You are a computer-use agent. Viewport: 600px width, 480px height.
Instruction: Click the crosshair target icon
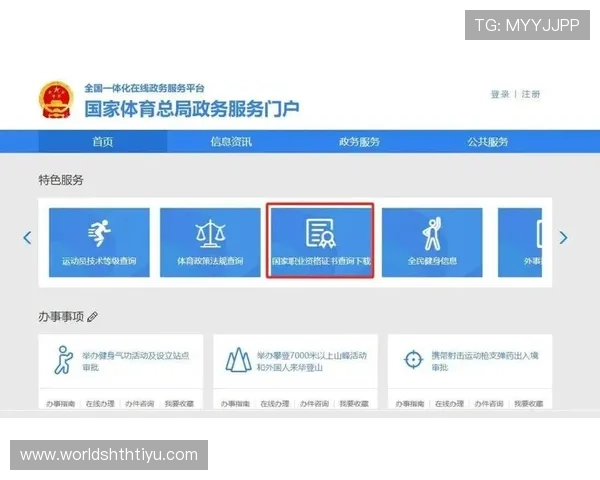tap(413, 360)
